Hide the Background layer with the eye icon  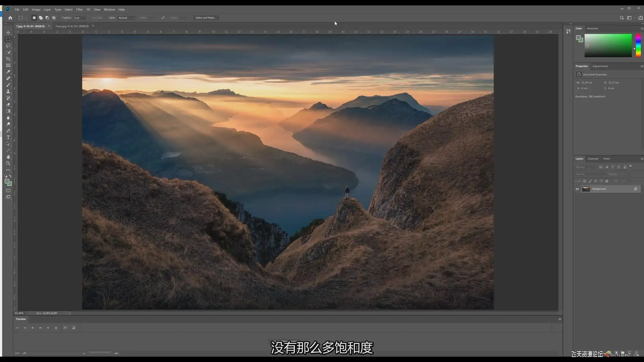[x=577, y=189]
